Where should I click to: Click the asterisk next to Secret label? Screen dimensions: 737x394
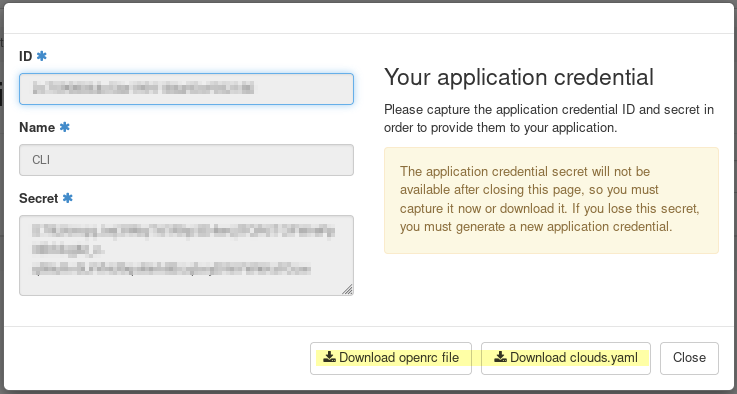(68, 198)
